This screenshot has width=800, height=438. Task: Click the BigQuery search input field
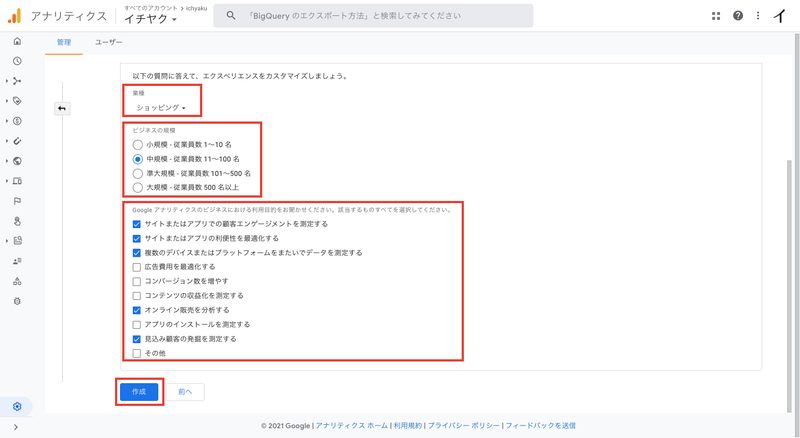373,16
